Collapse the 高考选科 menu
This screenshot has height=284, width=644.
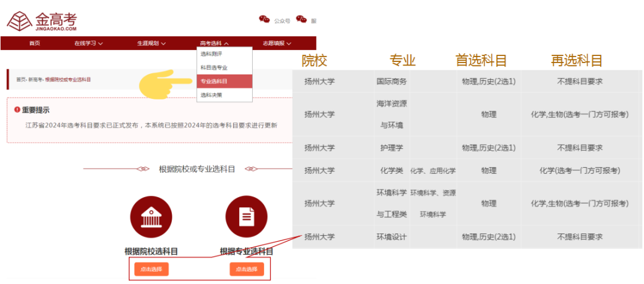(x=214, y=43)
